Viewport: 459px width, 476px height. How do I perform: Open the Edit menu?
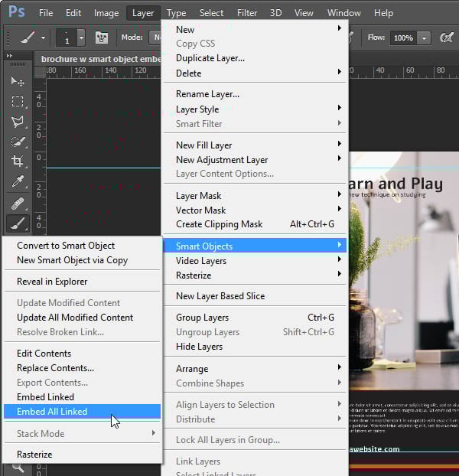pyautogui.click(x=73, y=13)
